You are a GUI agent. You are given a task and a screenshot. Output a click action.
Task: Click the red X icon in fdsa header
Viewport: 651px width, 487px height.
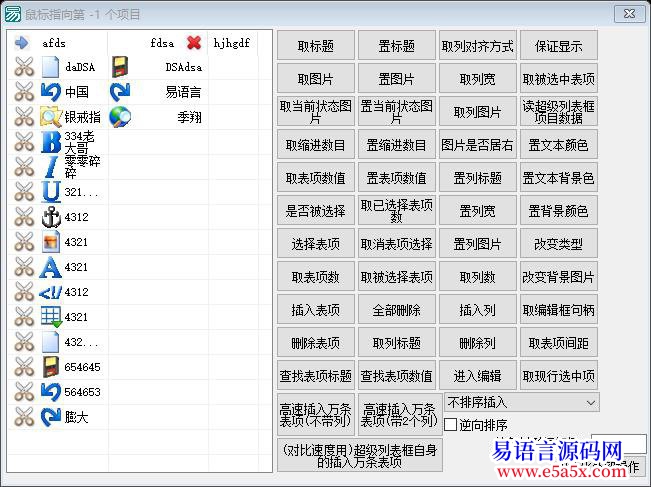194,43
